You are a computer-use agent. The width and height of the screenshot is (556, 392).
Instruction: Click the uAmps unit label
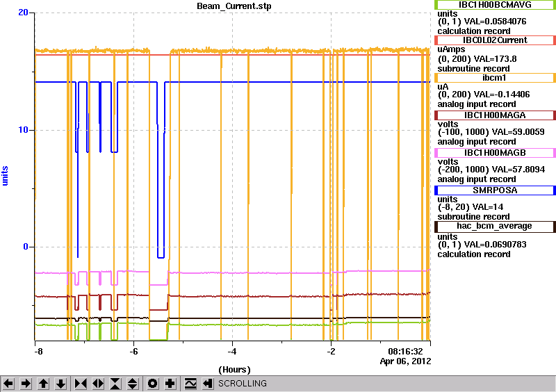pyautogui.click(x=451, y=49)
